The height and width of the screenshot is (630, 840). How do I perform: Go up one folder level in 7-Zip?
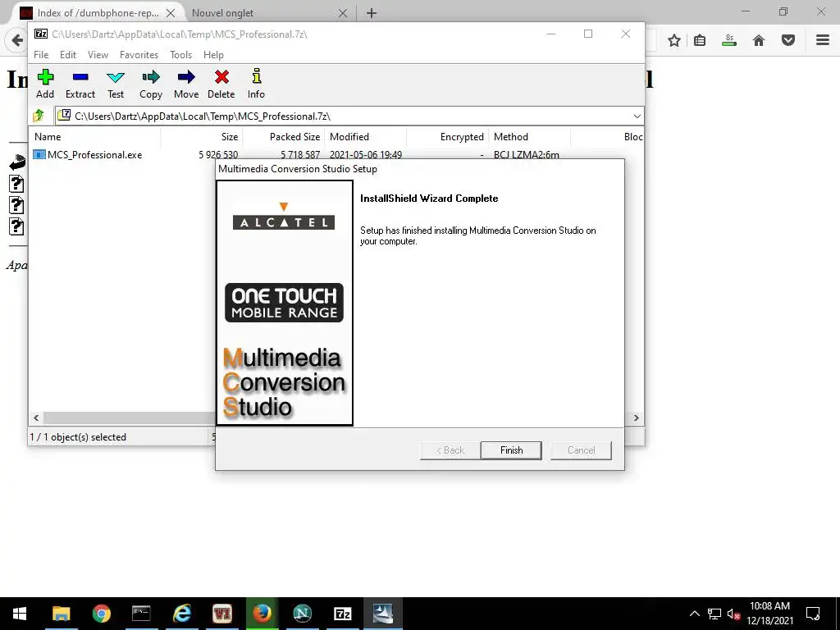(x=39, y=116)
